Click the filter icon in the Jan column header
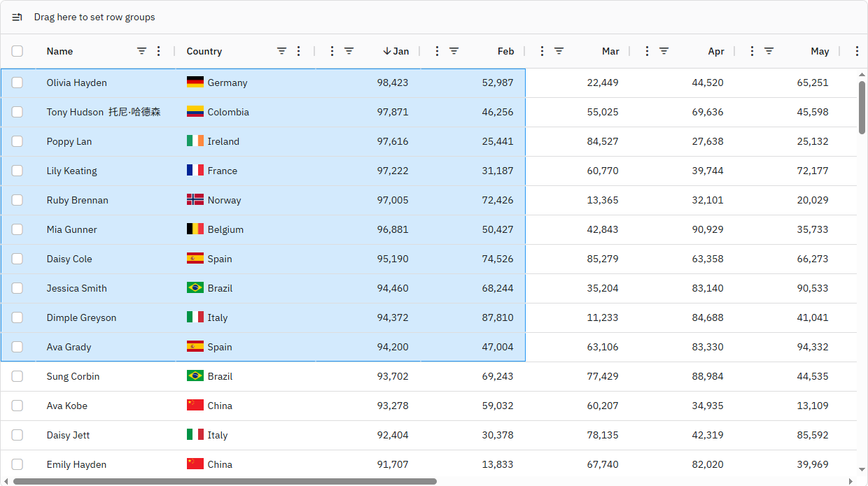Image resolution: width=868 pixels, height=486 pixels. 349,51
